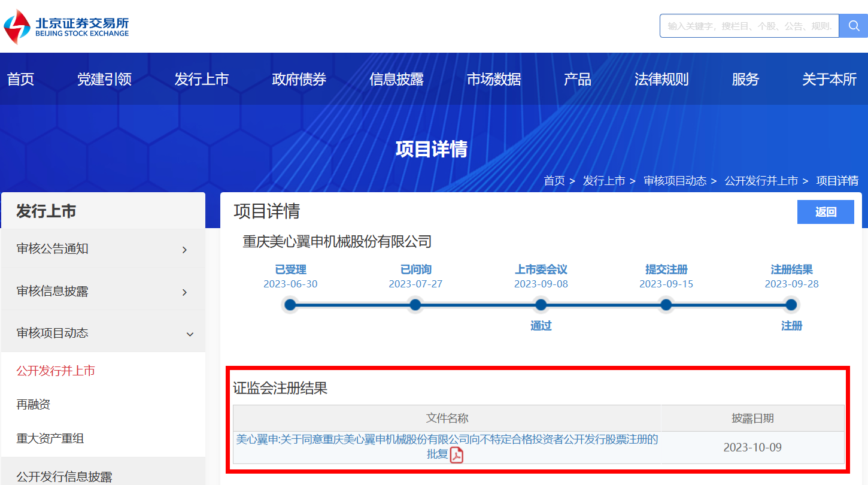
Task: Go to 公开发行并上市 in the breadcrumb
Action: tap(761, 181)
